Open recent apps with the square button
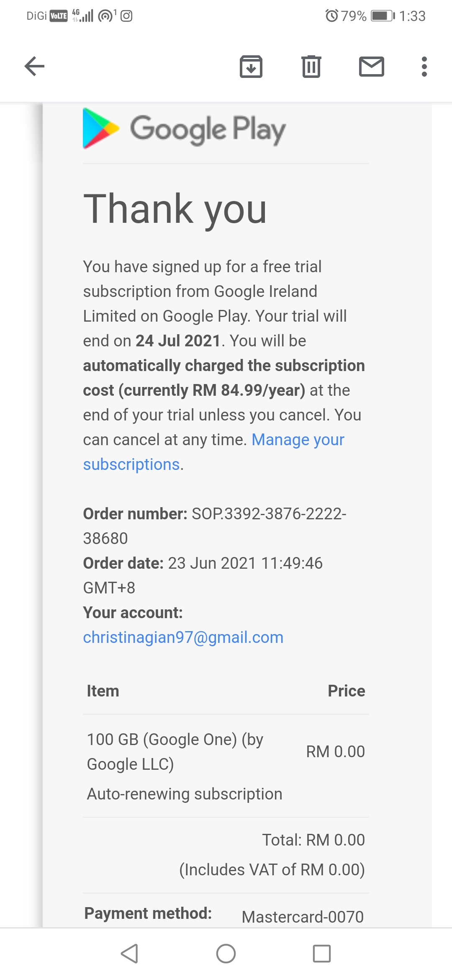The height and width of the screenshot is (980, 452). tap(322, 954)
